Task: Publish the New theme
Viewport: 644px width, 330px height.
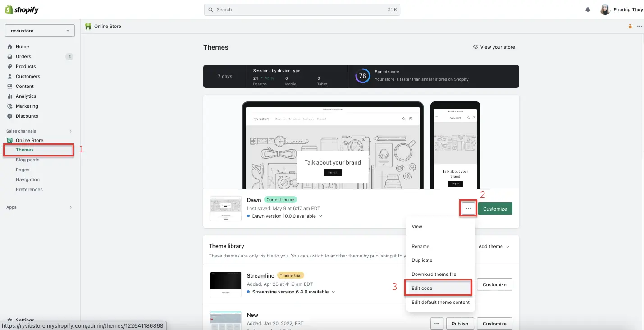Action: [460, 323]
